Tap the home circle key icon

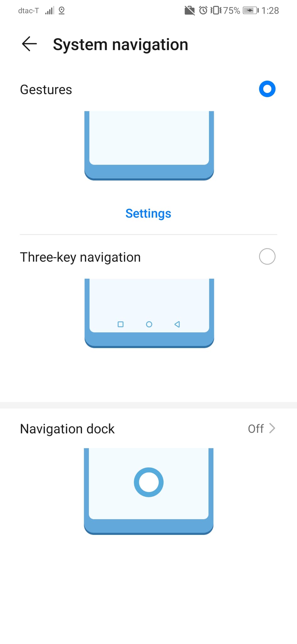[149, 324]
